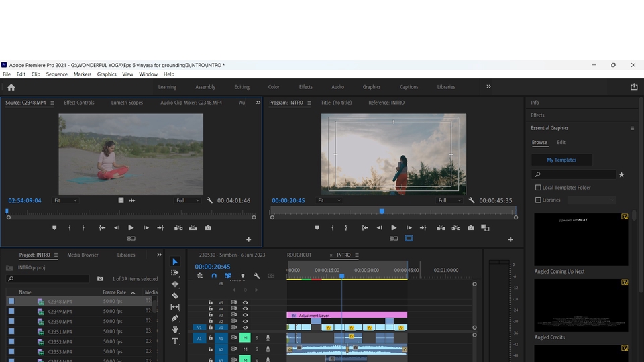Open Source monitor settings wrench
Screen dimensions: 644x362
[x=209, y=200]
